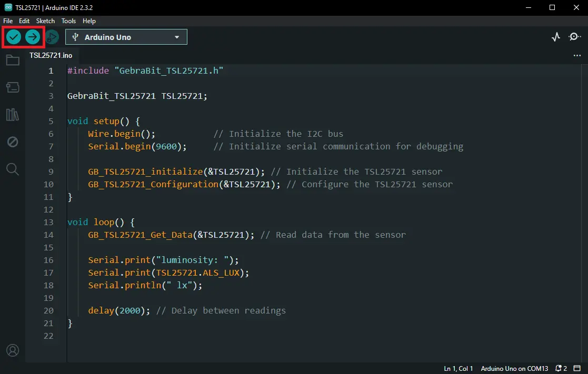Open the Sketchbook folder panel
This screenshot has height=374, width=588.
click(13, 60)
